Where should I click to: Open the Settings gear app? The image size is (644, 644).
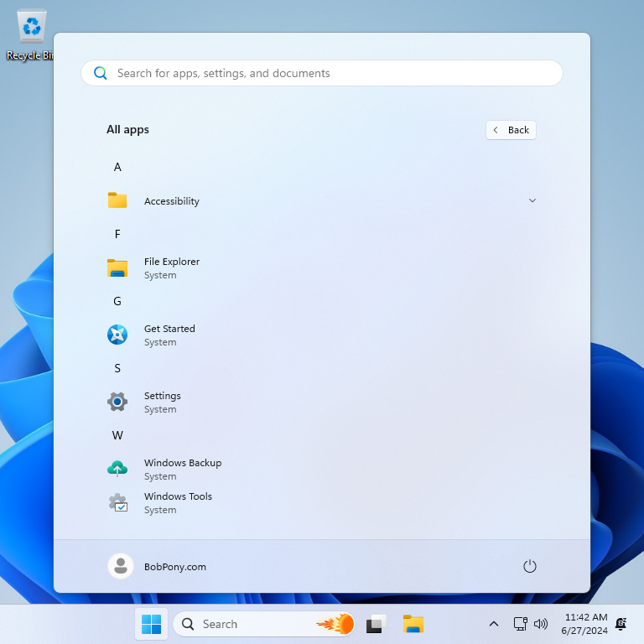tap(162, 402)
